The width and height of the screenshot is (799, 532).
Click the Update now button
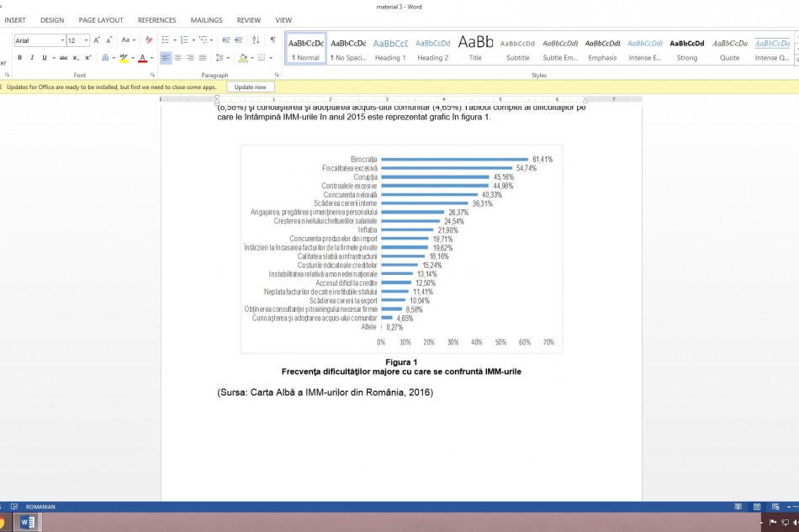tap(250, 87)
